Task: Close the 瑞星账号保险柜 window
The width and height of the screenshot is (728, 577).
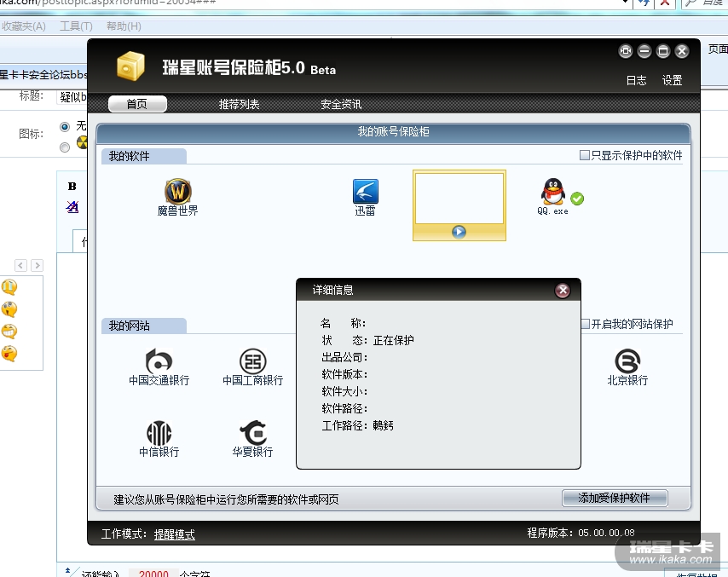Action: click(682, 51)
